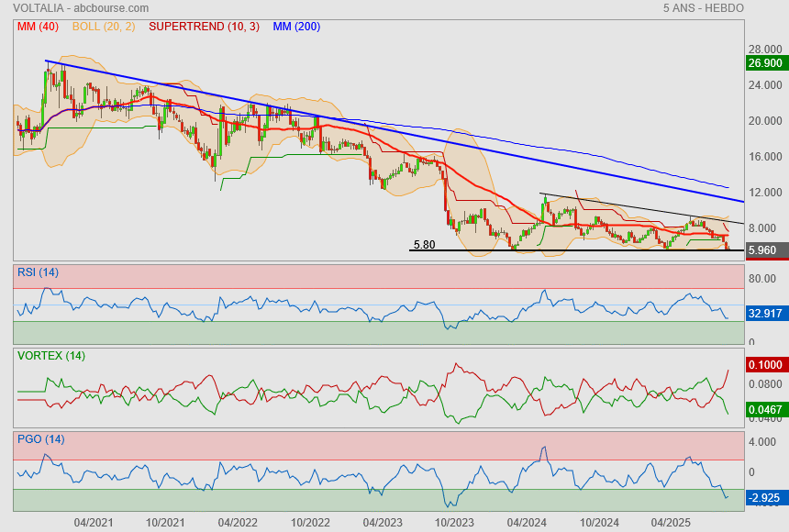Click the MM (40) legend label

[x=38, y=27]
